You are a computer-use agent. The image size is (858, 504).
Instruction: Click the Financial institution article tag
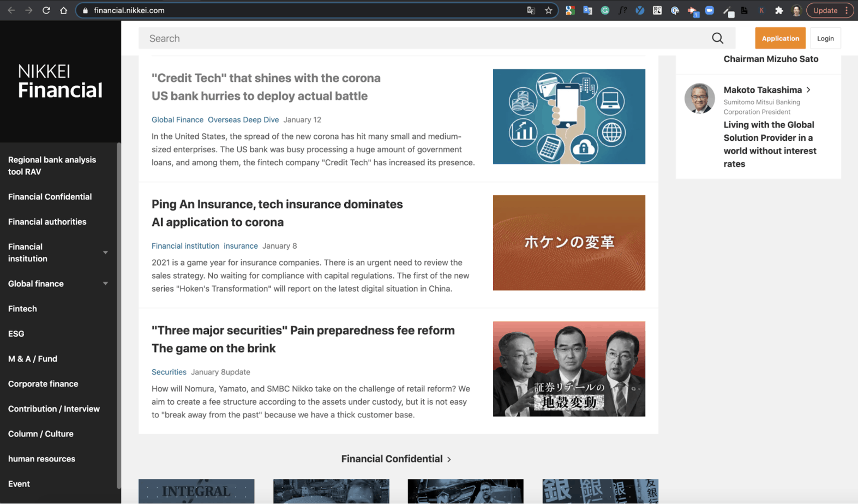[185, 246]
